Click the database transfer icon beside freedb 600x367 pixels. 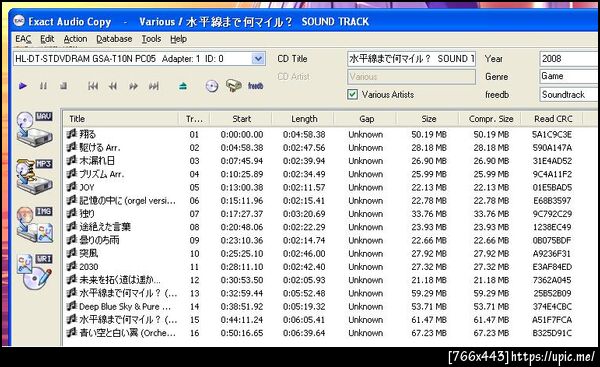[233, 86]
